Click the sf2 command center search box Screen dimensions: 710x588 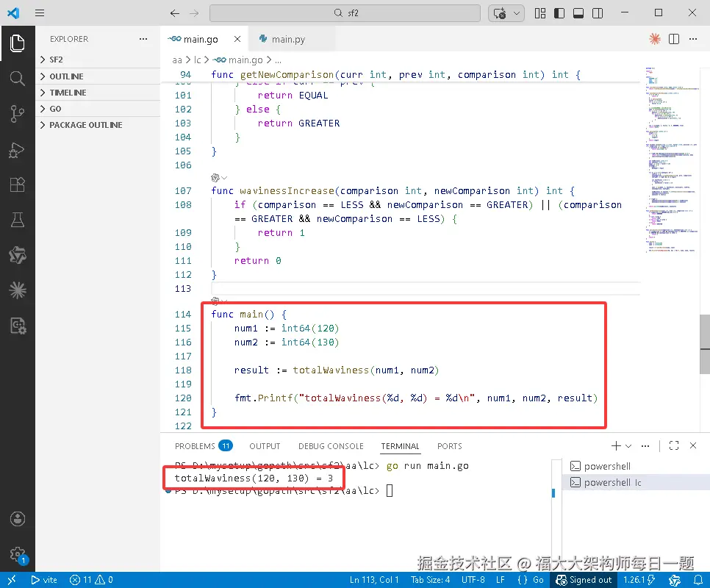click(345, 13)
